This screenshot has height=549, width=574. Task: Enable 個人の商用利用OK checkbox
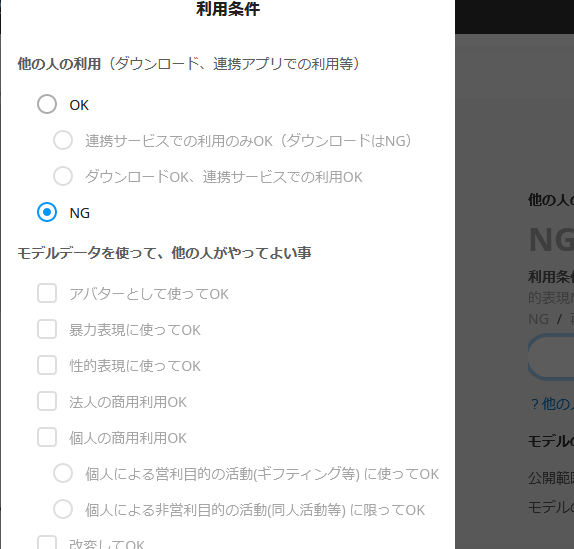pos(47,437)
